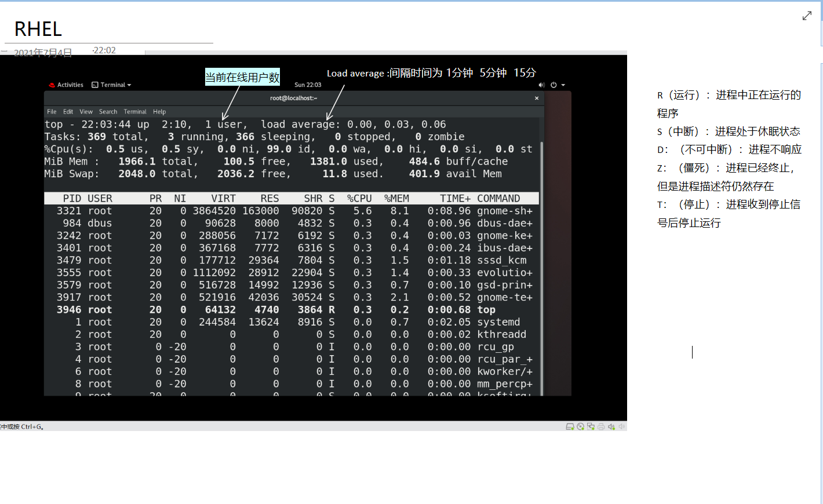Image resolution: width=823 pixels, height=504 pixels.
Task: Click the PID column header in top
Action: (x=72, y=199)
